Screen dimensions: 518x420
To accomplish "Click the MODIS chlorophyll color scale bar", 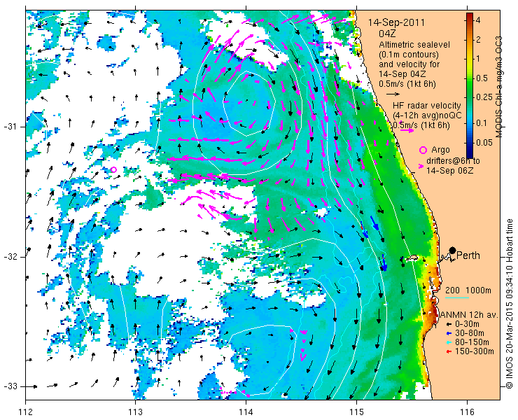I will (x=470, y=85).
